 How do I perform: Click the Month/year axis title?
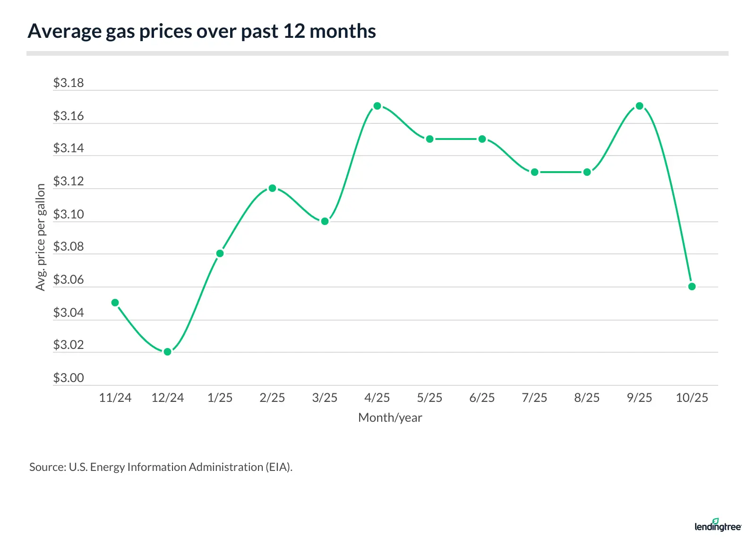(x=390, y=417)
